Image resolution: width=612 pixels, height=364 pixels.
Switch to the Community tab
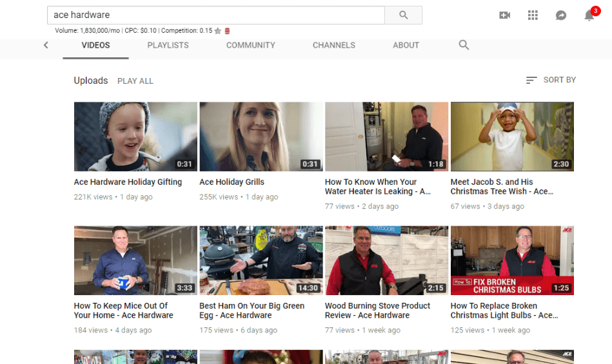251,45
